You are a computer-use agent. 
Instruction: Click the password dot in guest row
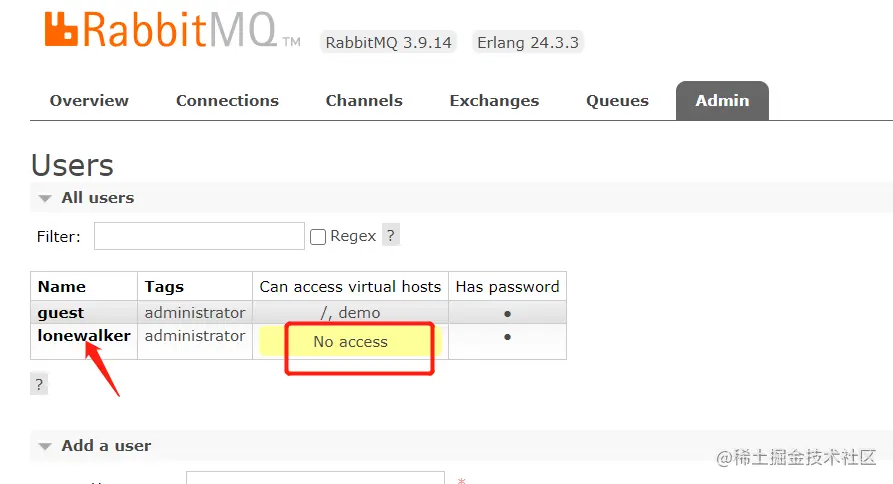click(x=507, y=314)
